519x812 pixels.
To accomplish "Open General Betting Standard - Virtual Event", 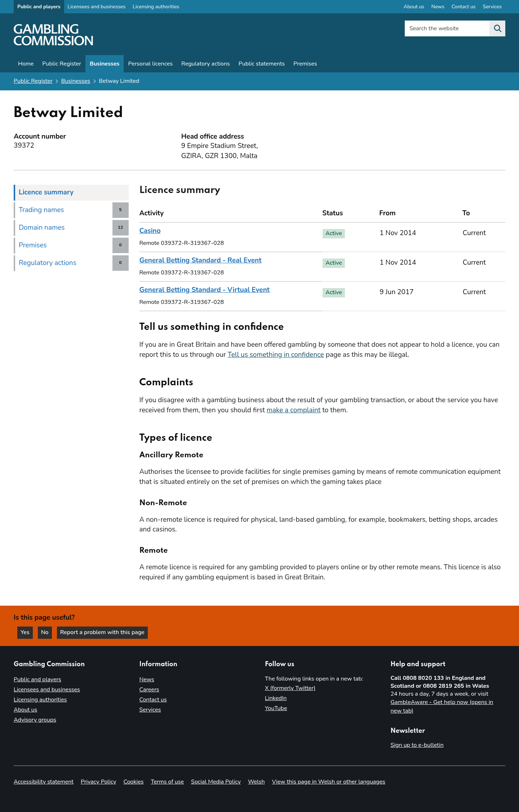I will click(x=204, y=290).
